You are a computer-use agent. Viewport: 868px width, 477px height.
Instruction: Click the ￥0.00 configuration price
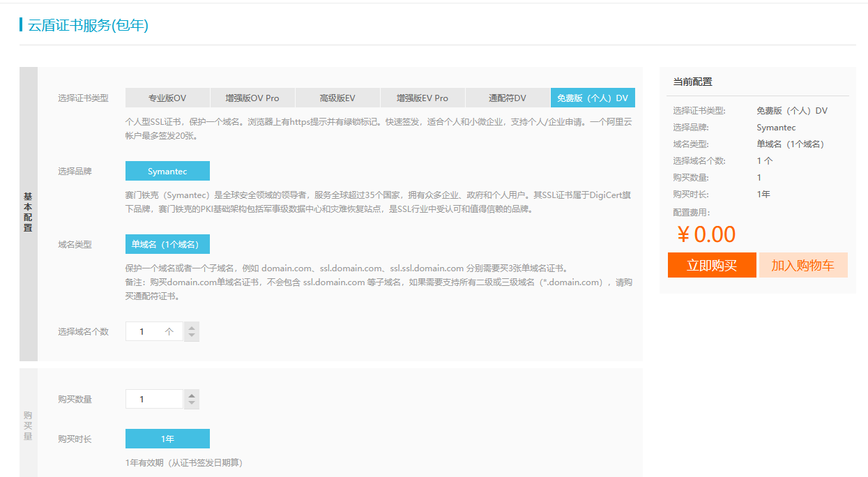pos(706,234)
